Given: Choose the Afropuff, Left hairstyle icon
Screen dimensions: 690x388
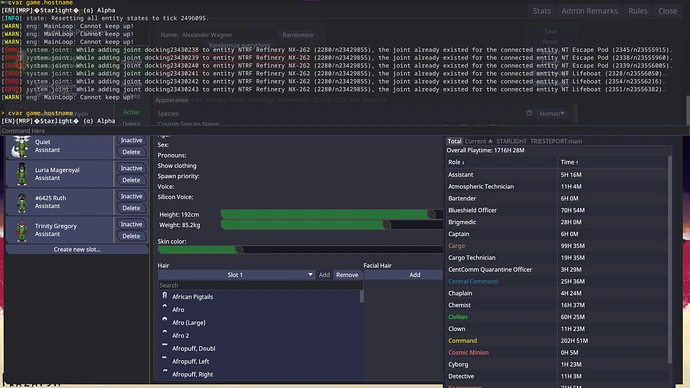Looking at the screenshot, I should (165, 359).
